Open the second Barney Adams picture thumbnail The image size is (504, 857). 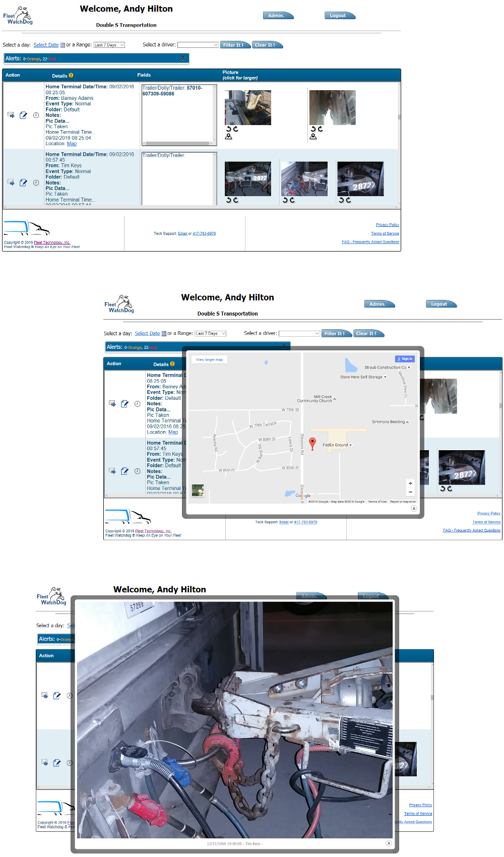(333, 107)
